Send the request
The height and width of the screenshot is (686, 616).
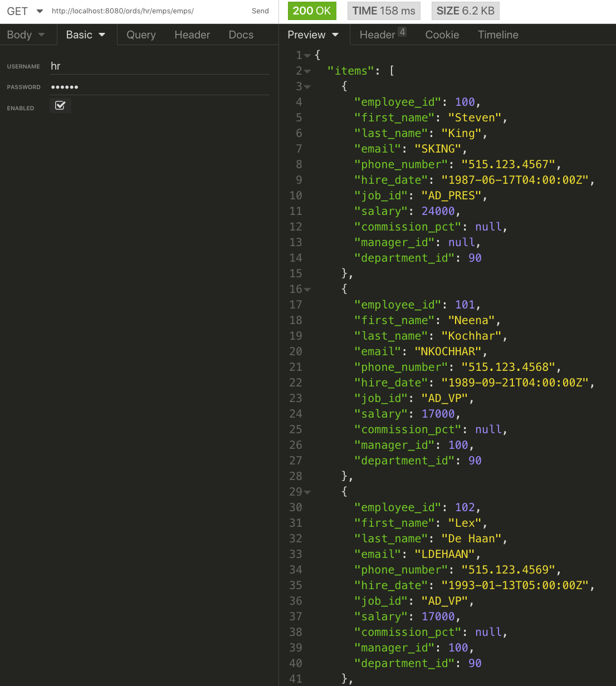[260, 11]
